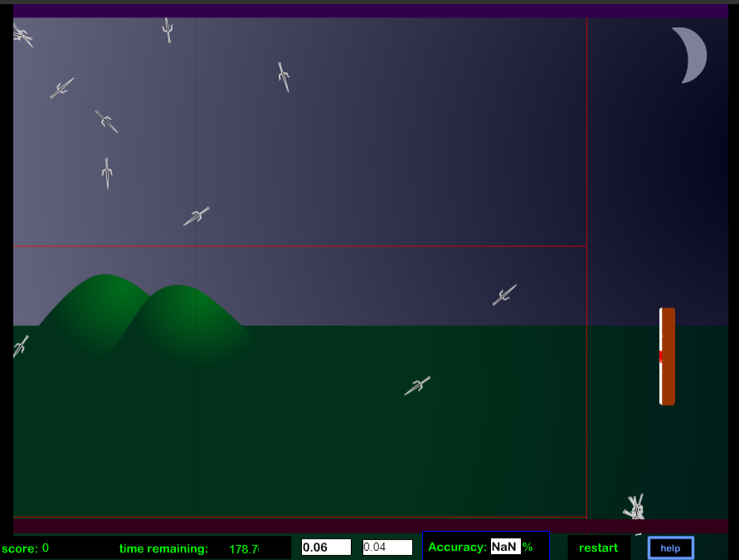Click the pile of daggers at the bottom right

(x=634, y=507)
